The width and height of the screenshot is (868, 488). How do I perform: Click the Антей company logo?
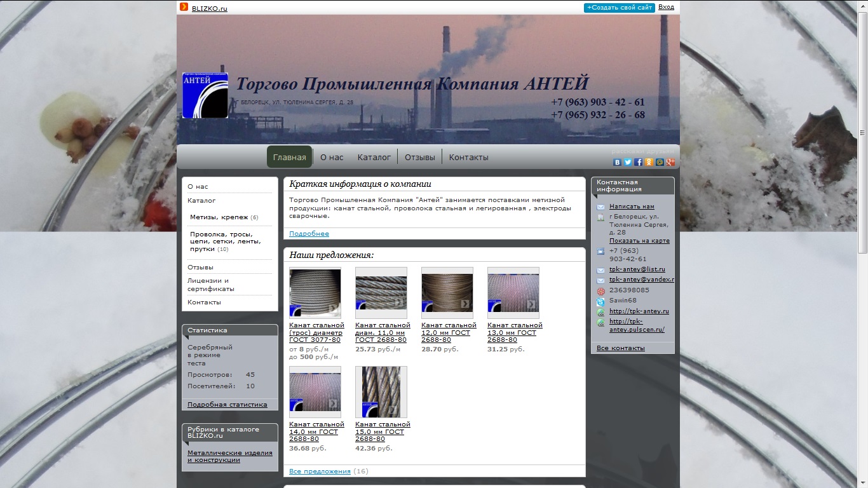[205, 95]
